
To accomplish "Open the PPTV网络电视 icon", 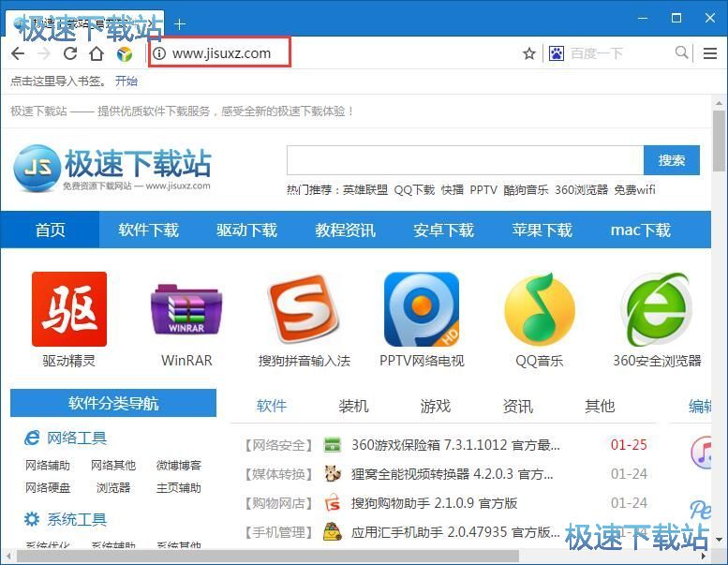I will tap(422, 309).
